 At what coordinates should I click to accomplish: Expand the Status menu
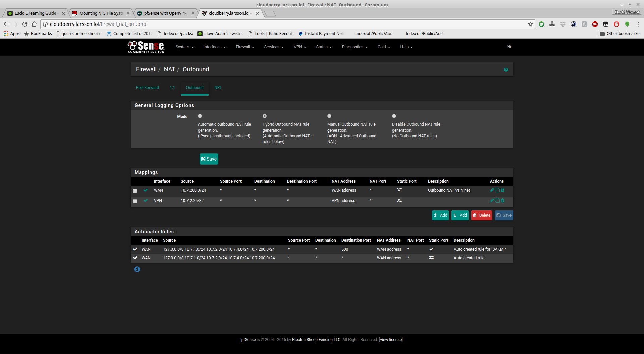(x=324, y=47)
